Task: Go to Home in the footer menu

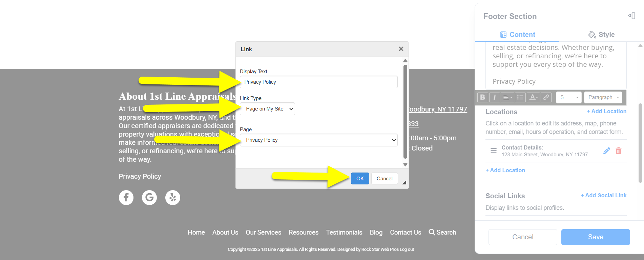Action: pyautogui.click(x=196, y=232)
